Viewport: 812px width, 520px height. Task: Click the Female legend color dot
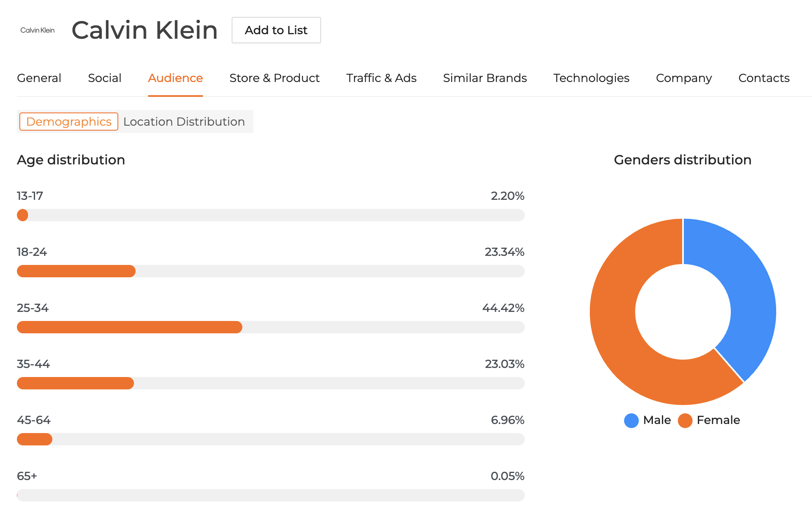685,420
